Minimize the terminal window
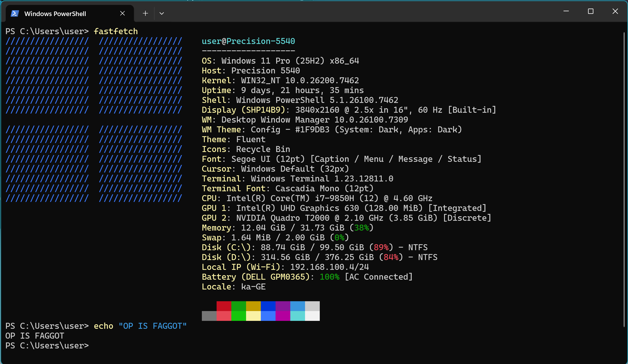The width and height of the screenshot is (628, 364). click(x=566, y=11)
